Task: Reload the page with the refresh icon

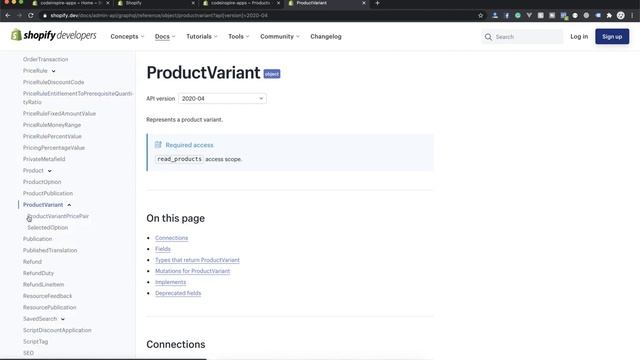Action: (x=31, y=16)
